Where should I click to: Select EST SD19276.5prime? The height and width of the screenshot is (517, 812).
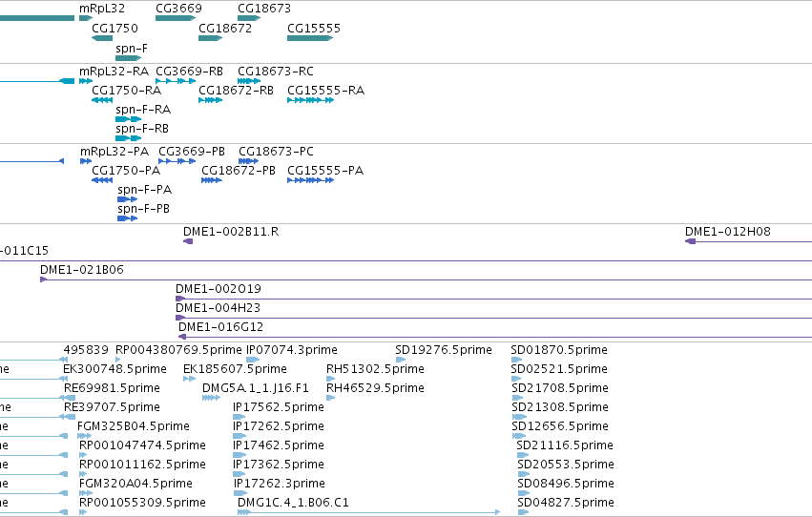coord(444,350)
